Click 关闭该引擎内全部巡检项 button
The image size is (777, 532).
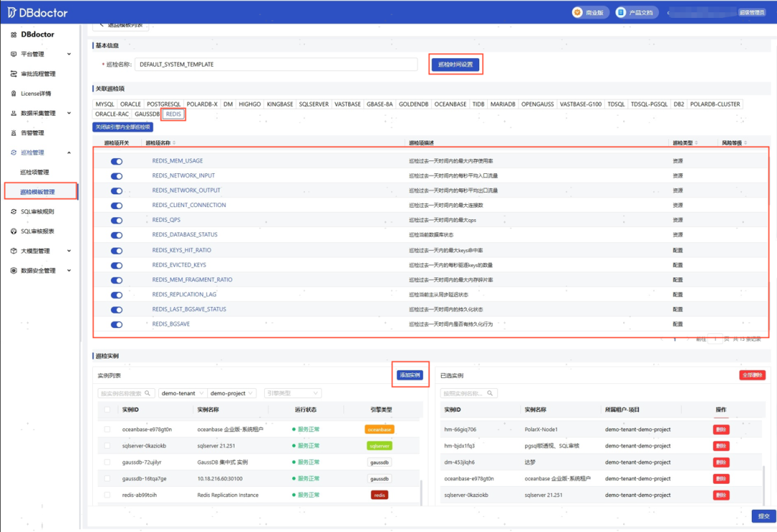tap(123, 127)
